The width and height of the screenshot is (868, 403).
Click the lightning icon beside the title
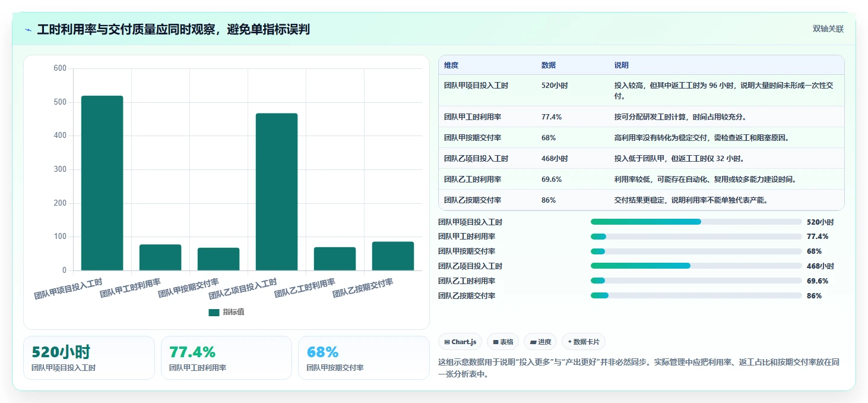(x=28, y=30)
